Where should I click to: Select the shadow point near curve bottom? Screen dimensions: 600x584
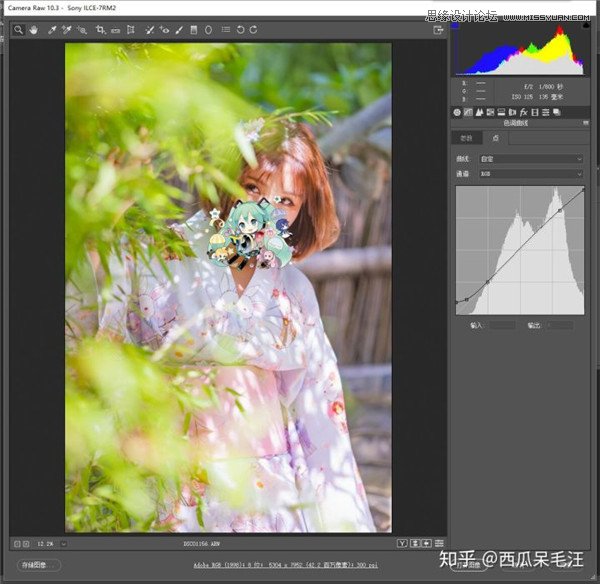(466, 299)
